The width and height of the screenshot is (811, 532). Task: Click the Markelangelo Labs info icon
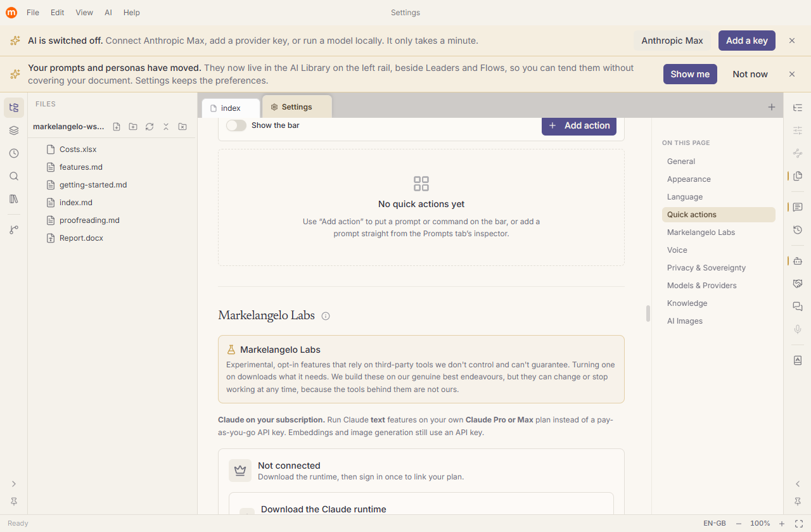326,316
